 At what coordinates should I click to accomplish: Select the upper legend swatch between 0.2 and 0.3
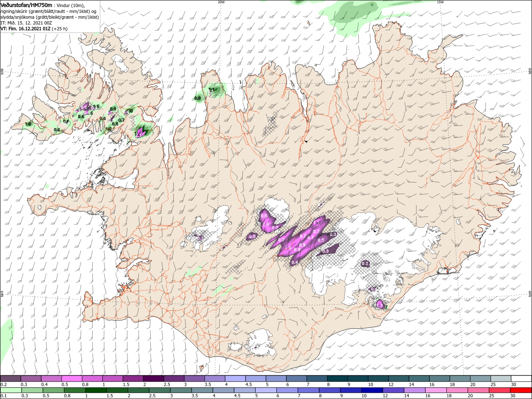10,379
